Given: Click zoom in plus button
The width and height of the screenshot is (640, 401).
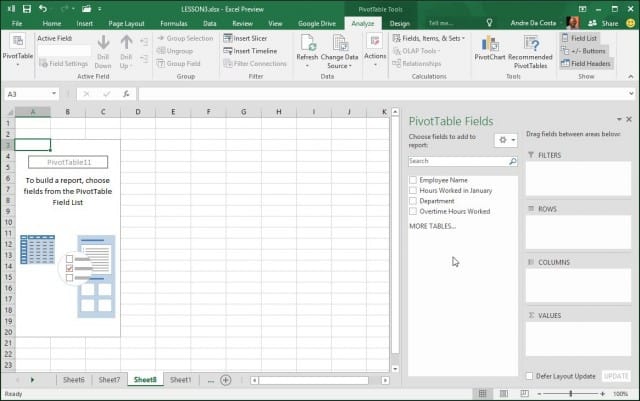Looking at the screenshot, I should [602, 394].
